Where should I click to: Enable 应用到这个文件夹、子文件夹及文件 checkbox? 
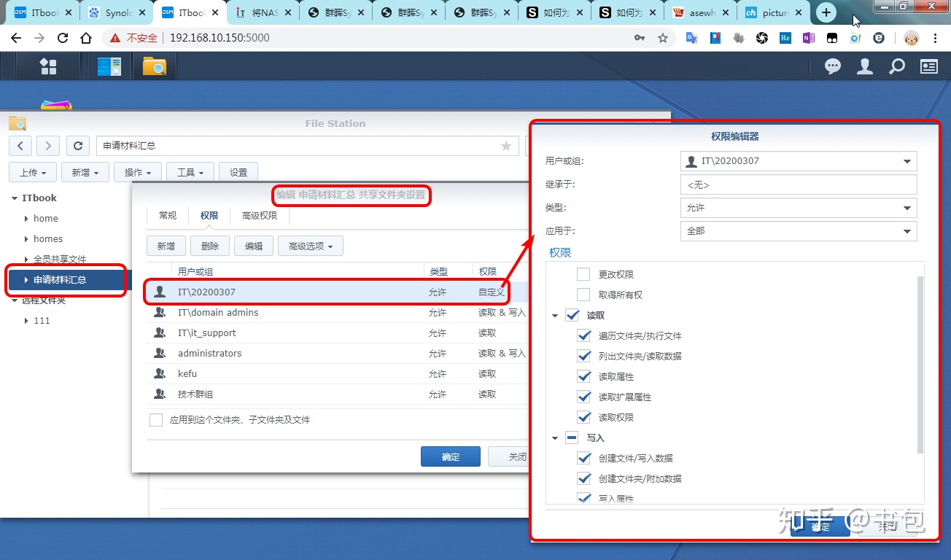click(156, 420)
